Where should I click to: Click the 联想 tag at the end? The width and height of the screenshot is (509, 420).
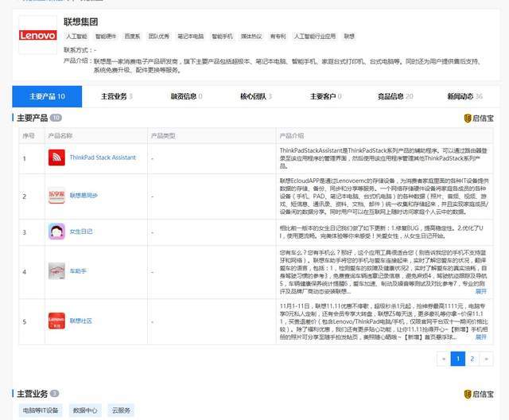click(x=349, y=37)
